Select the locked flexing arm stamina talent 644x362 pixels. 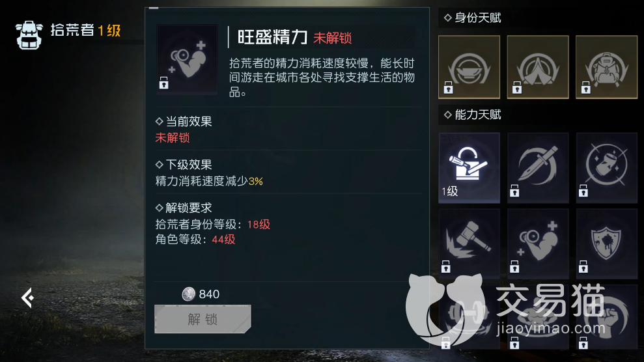[538, 244]
